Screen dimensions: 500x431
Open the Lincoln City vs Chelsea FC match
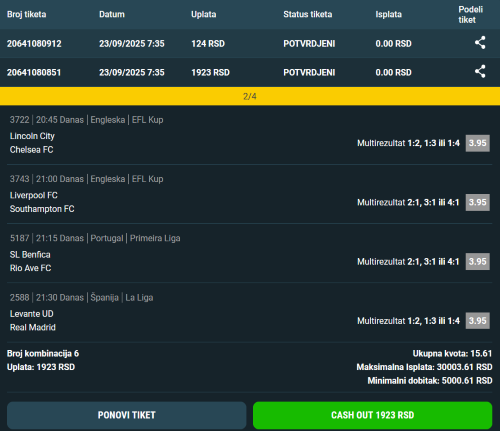(x=32, y=143)
